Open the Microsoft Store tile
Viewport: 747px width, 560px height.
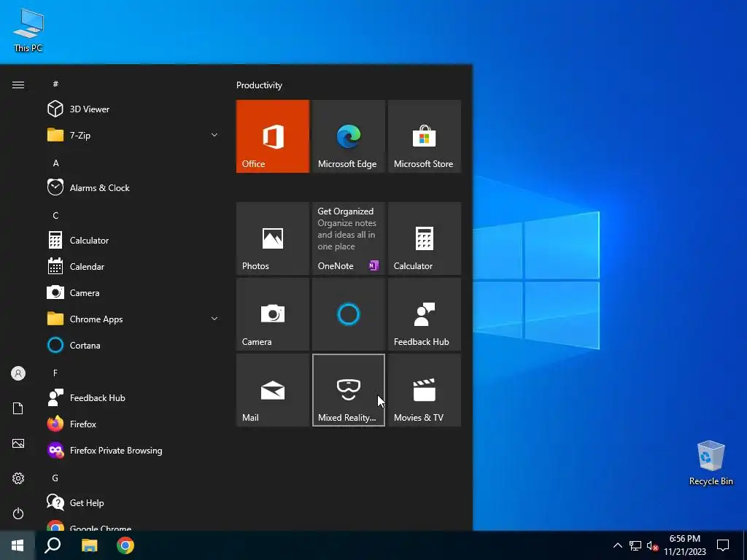(425, 136)
